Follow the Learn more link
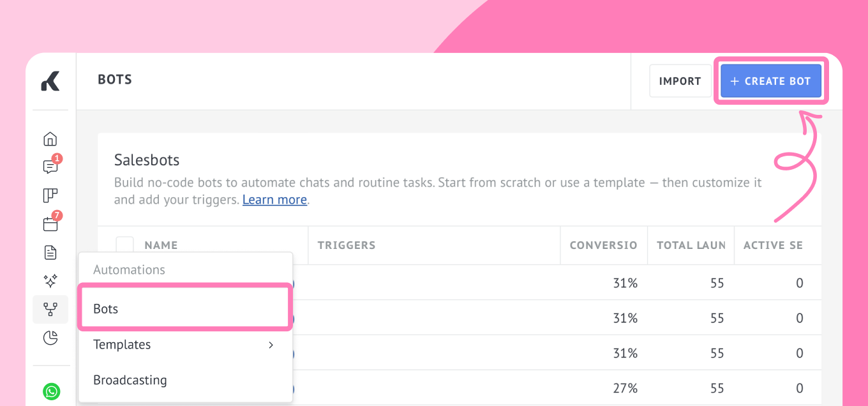 [274, 200]
